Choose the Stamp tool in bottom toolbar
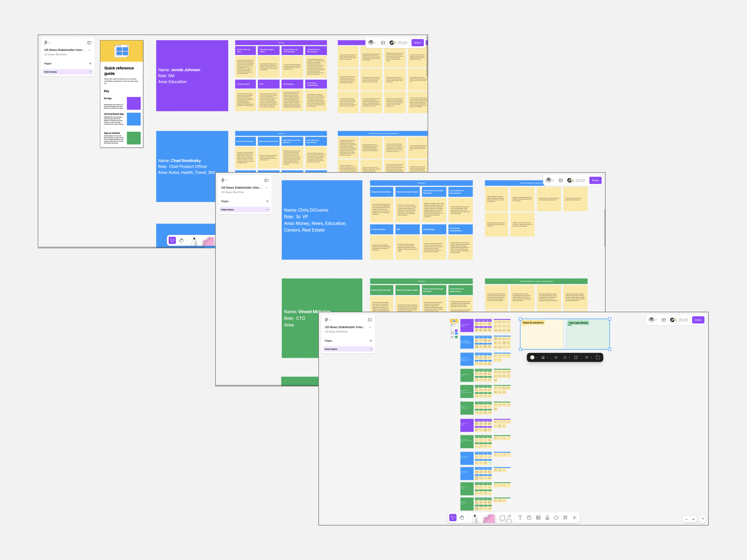The width and height of the screenshot is (747, 560). click(547, 518)
